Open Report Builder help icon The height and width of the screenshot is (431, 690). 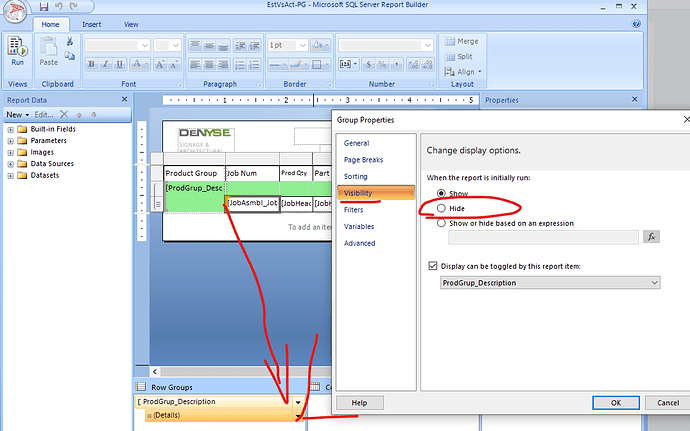tap(636, 24)
